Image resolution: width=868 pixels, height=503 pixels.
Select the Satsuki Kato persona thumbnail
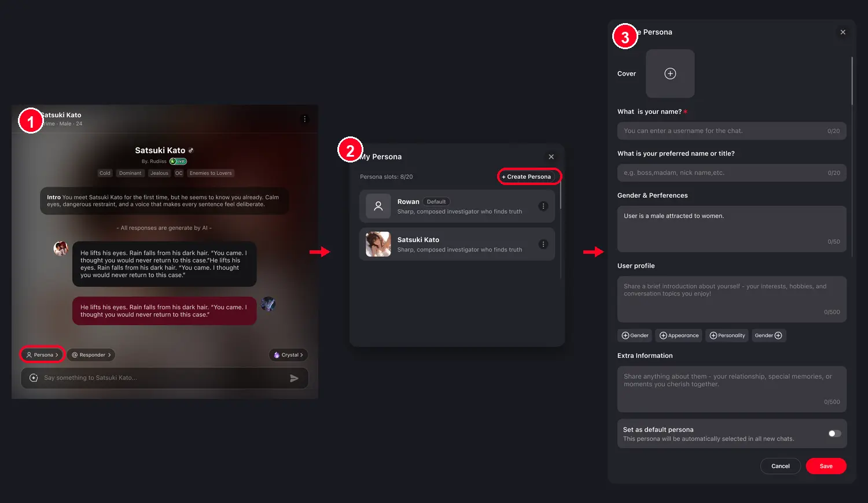378,245
